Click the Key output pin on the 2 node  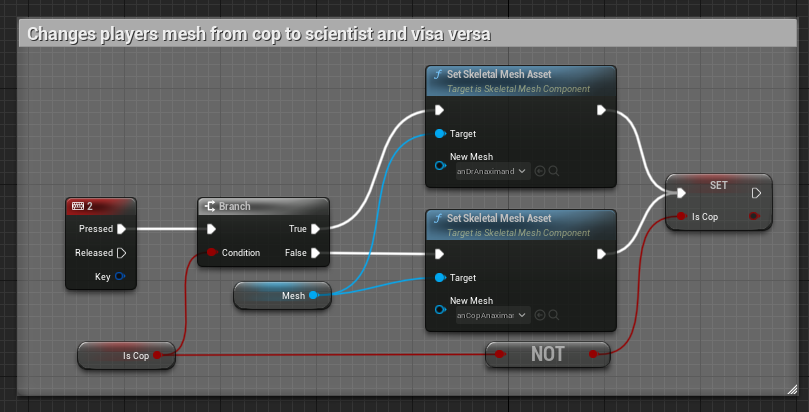pyautogui.click(x=121, y=276)
